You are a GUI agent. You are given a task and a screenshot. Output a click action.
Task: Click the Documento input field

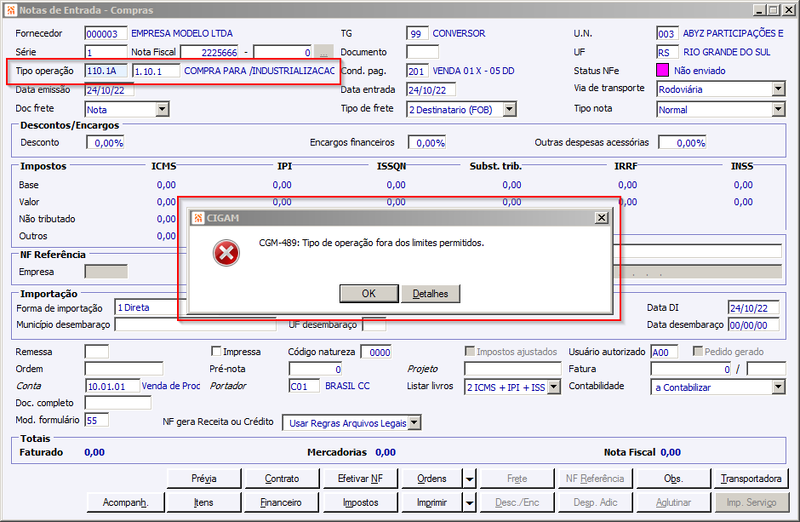click(422, 52)
